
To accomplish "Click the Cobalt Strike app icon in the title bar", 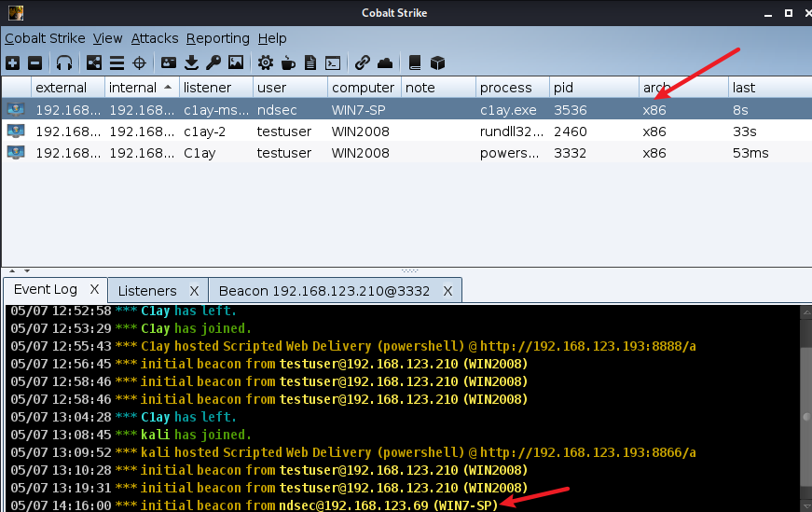I will [16, 12].
